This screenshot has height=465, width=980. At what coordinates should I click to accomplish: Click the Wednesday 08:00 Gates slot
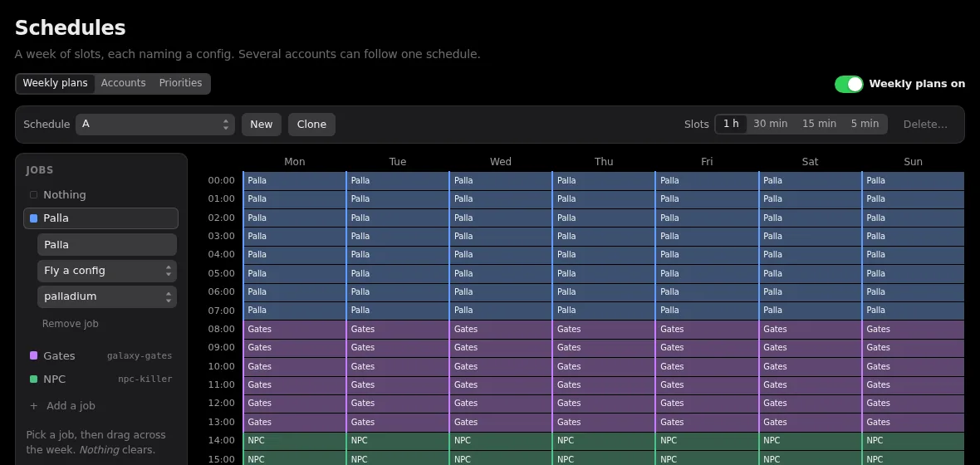pyautogui.click(x=501, y=330)
